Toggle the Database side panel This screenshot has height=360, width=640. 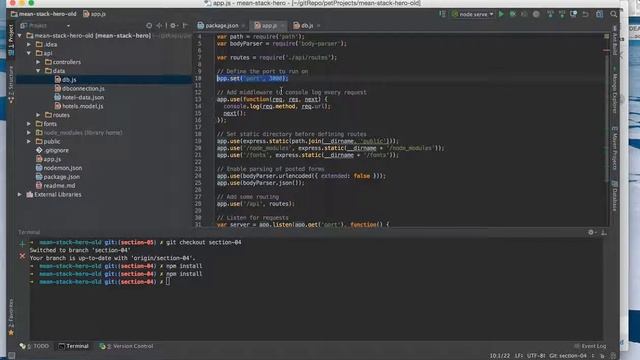click(x=615, y=196)
